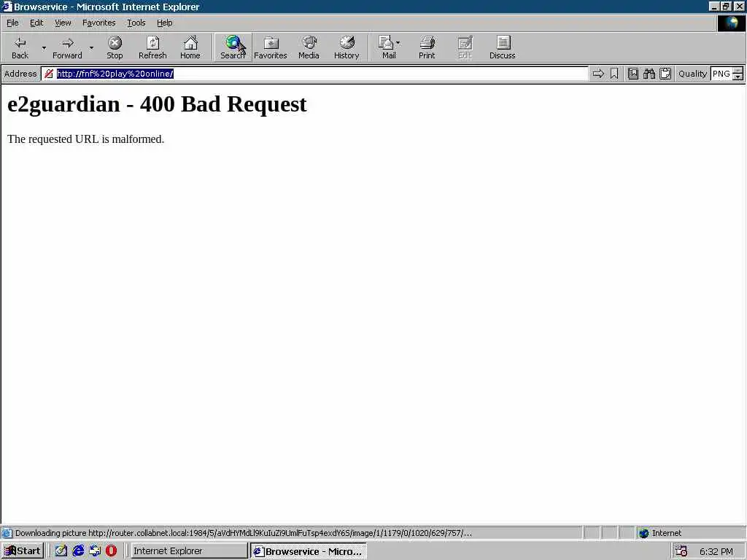Image resolution: width=747 pixels, height=560 pixels.
Task: Click the bookmark ribbon icon
Action: point(614,74)
